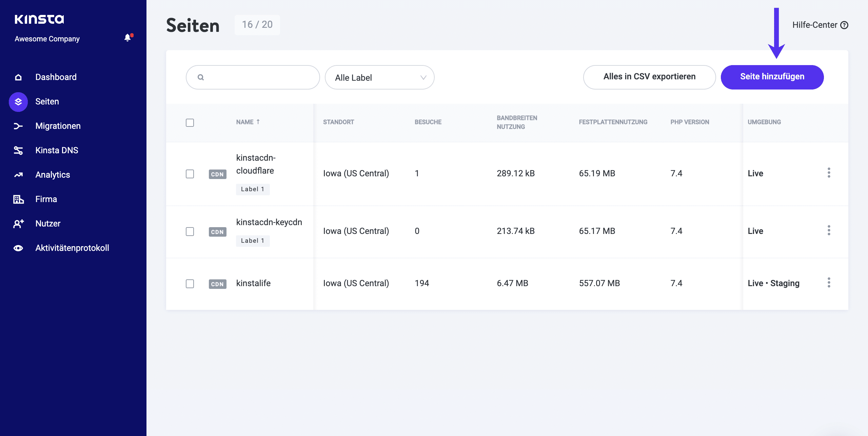Click Label 1 tag on kinstacdn-cloudflare
Viewport: 868px width, 436px height.
click(253, 190)
